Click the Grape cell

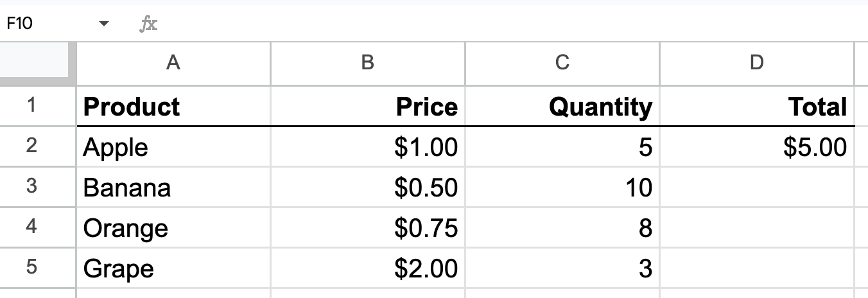click(173, 268)
